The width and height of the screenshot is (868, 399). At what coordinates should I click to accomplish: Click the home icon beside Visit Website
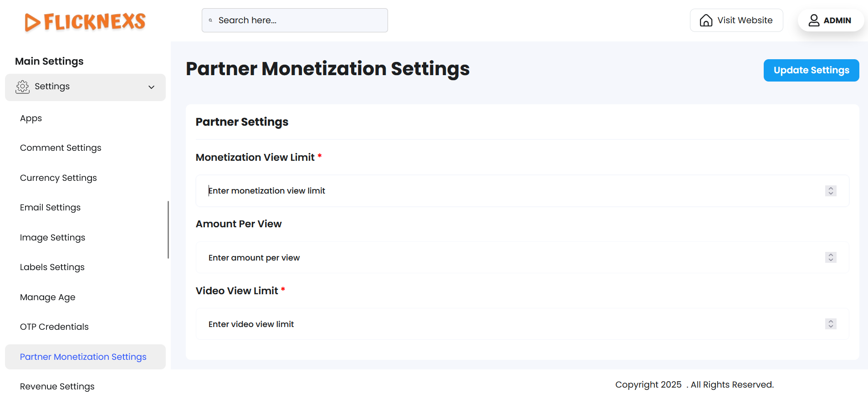(706, 20)
